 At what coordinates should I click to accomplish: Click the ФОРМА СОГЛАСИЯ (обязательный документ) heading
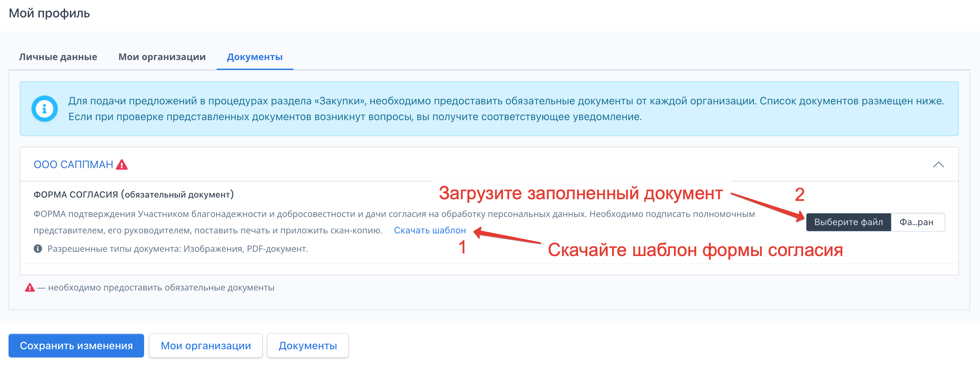134,195
